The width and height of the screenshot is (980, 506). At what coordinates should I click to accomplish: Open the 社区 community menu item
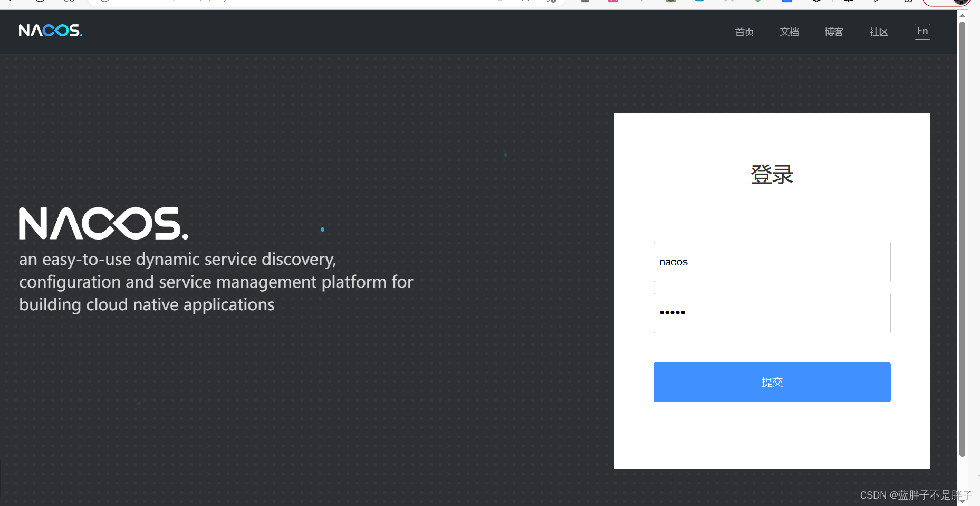click(879, 32)
